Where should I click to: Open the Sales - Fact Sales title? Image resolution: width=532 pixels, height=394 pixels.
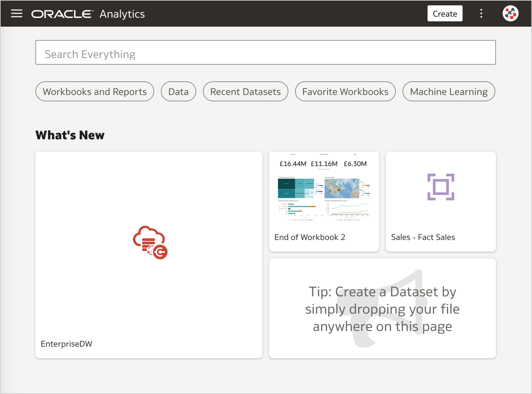(x=423, y=237)
